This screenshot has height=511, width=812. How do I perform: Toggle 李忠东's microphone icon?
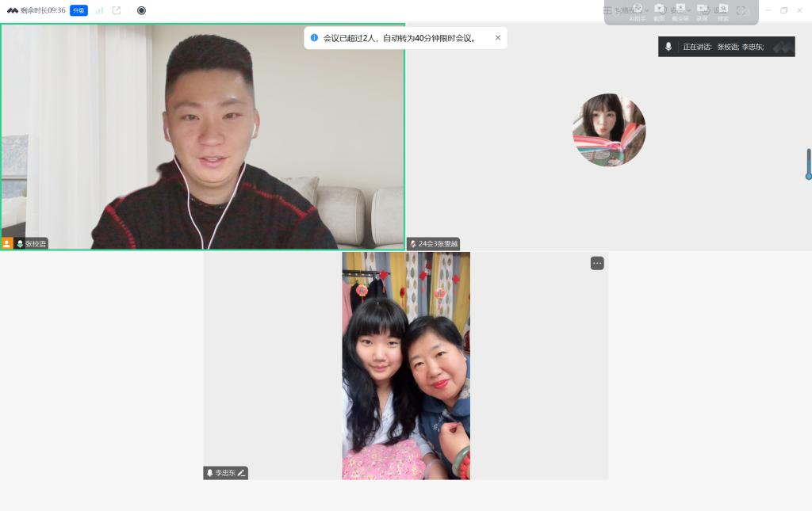pos(210,473)
